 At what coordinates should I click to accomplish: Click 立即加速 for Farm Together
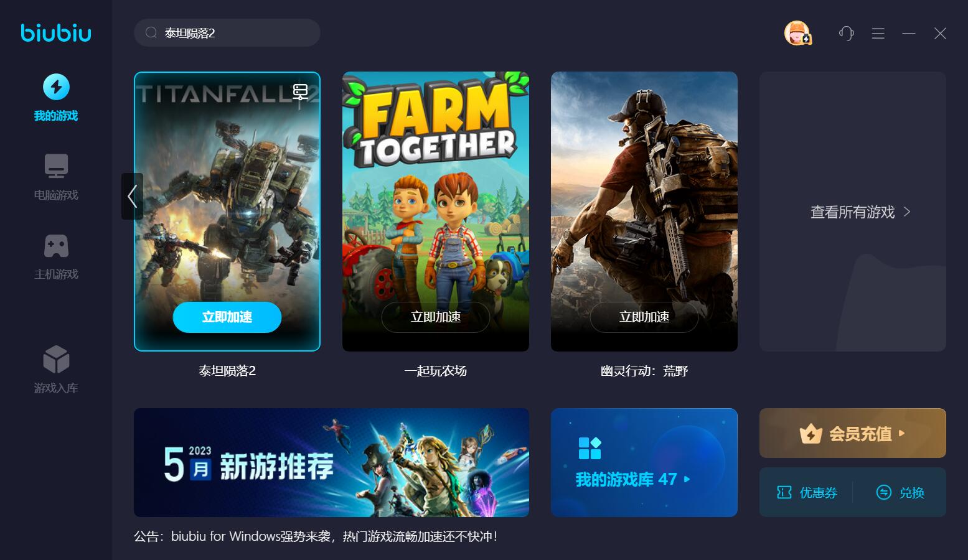[x=436, y=317]
